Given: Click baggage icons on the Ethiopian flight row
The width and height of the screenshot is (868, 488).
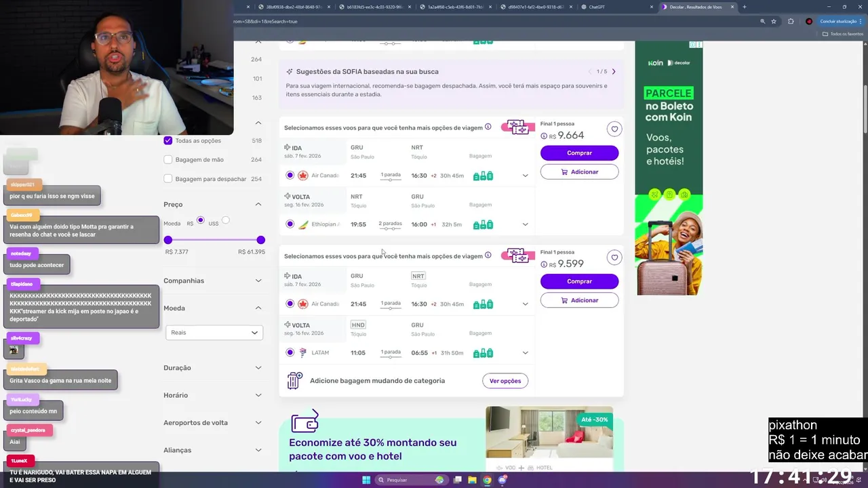Looking at the screenshot, I should tap(483, 224).
